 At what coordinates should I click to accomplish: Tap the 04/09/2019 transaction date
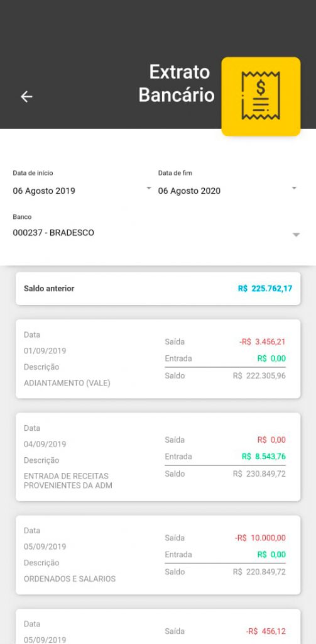(45, 444)
